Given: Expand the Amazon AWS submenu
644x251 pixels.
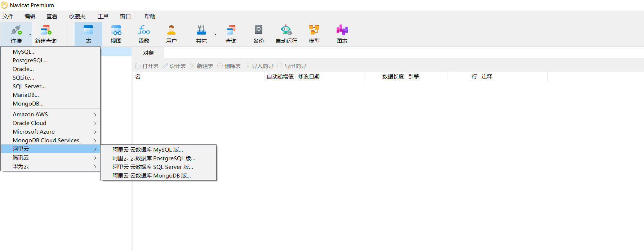Looking at the screenshot, I should tap(51, 115).
